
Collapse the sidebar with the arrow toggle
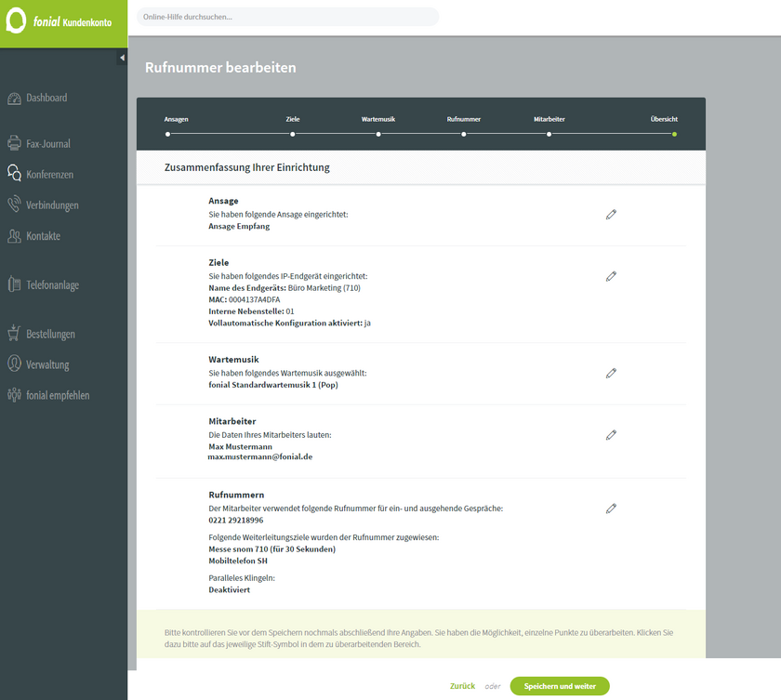(x=122, y=58)
